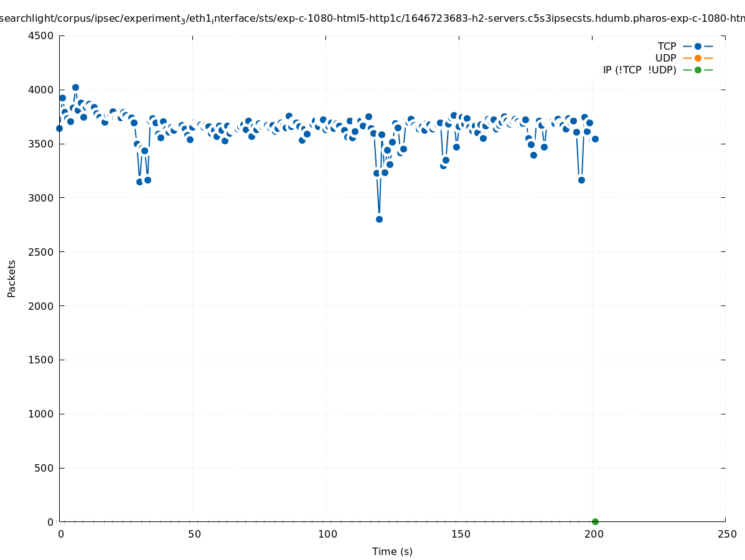The height and width of the screenshot is (560, 745).
Task: Click the 2500 y-axis tick label
Action: pos(41,252)
